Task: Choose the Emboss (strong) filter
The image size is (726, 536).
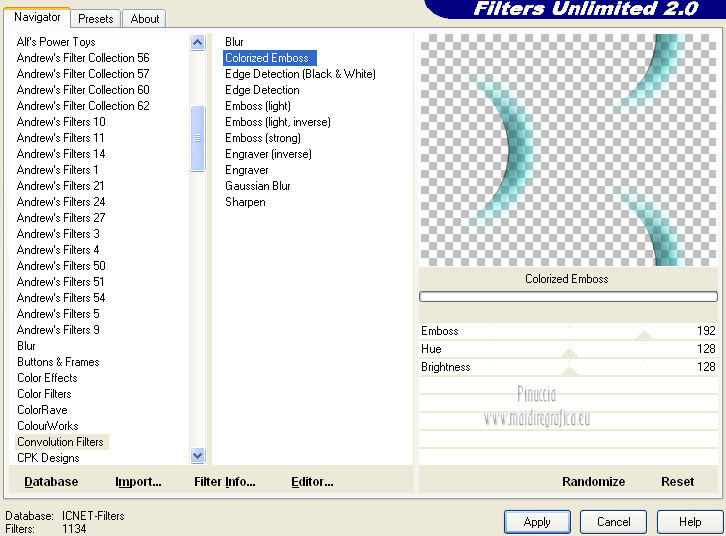Action: [x=263, y=138]
